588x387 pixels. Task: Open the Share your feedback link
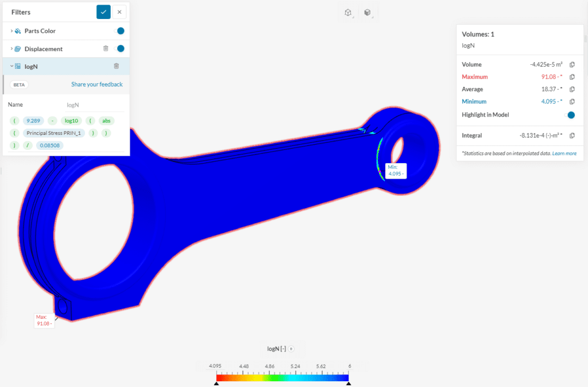click(97, 84)
